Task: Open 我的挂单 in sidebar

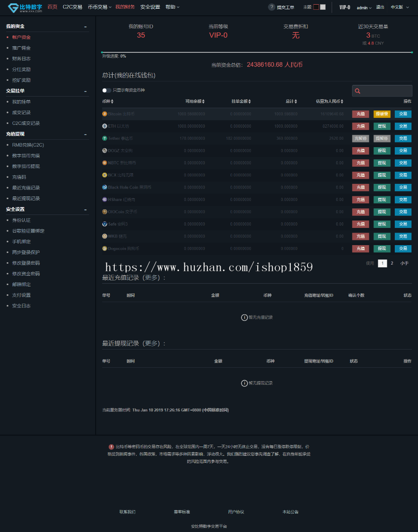Action: coord(21,102)
